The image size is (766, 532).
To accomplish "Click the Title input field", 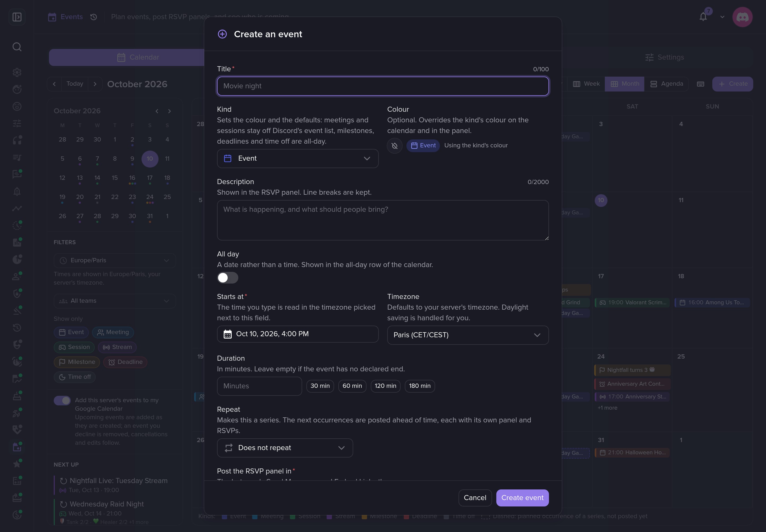I will 383,86.
